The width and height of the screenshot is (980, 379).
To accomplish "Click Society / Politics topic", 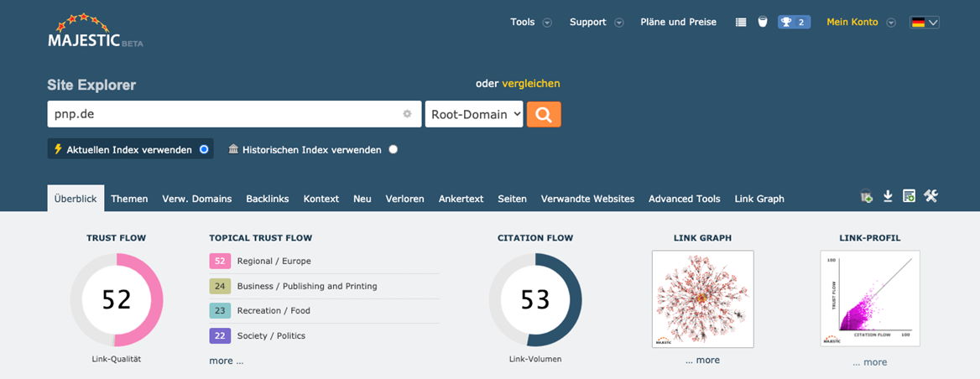I will pos(271,335).
